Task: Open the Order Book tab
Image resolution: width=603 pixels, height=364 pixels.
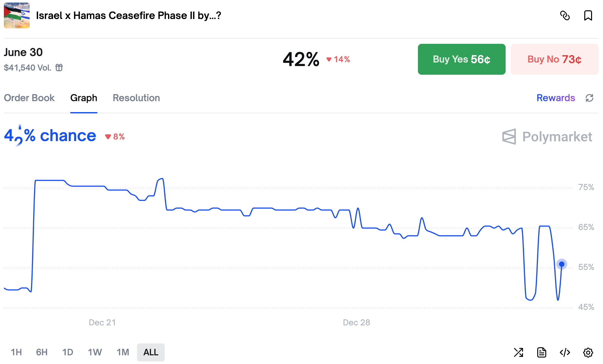Action: [29, 98]
